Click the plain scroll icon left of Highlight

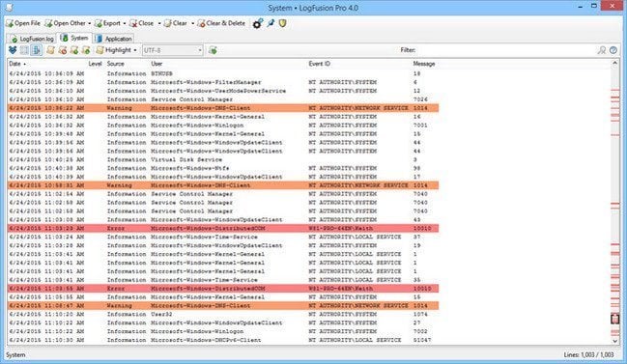pyautogui.click(x=51, y=50)
